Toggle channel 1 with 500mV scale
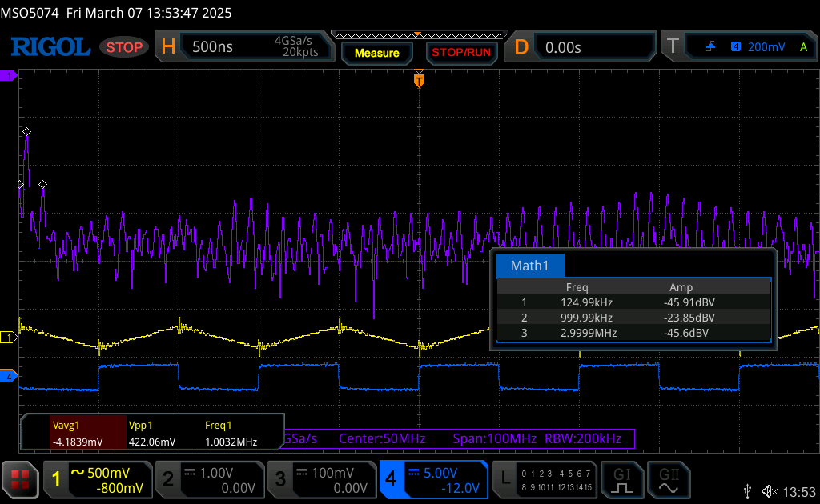 pyautogui.click(x=97, y=480)
